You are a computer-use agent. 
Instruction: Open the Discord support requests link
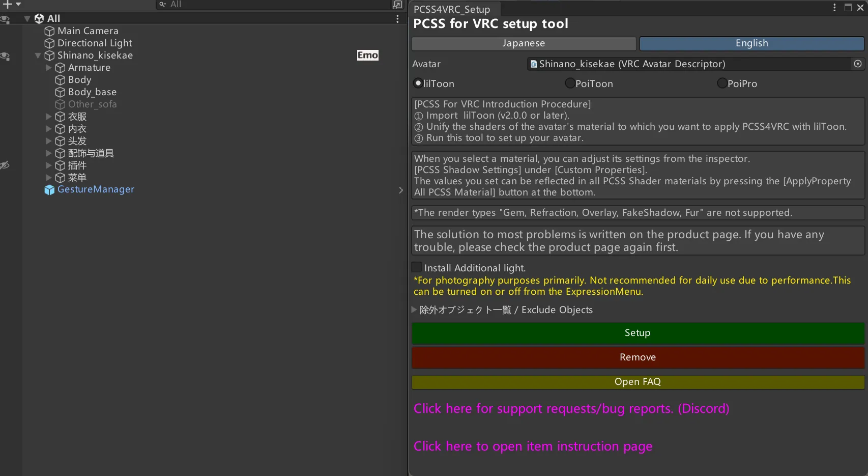click(571, 409)
